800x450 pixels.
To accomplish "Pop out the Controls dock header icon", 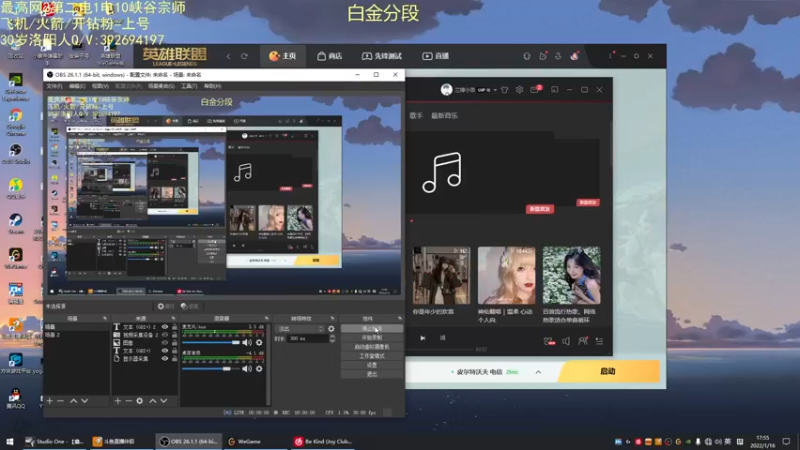I will 399,318.
